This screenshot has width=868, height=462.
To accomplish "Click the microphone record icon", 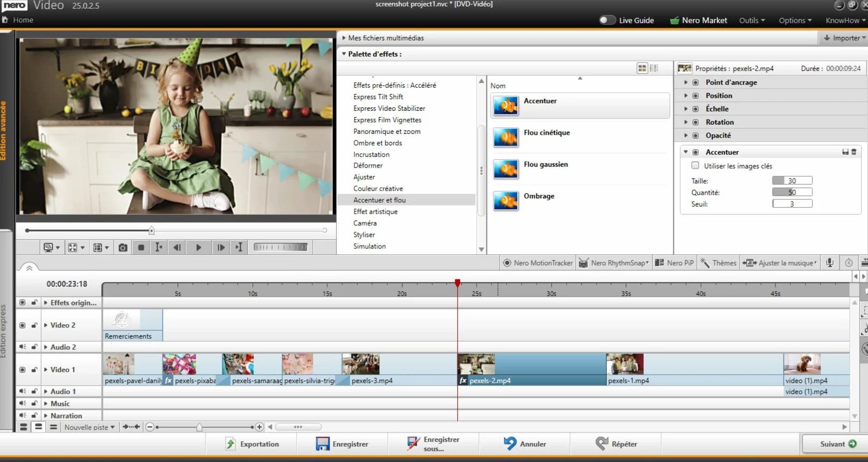I will [830, 263].
